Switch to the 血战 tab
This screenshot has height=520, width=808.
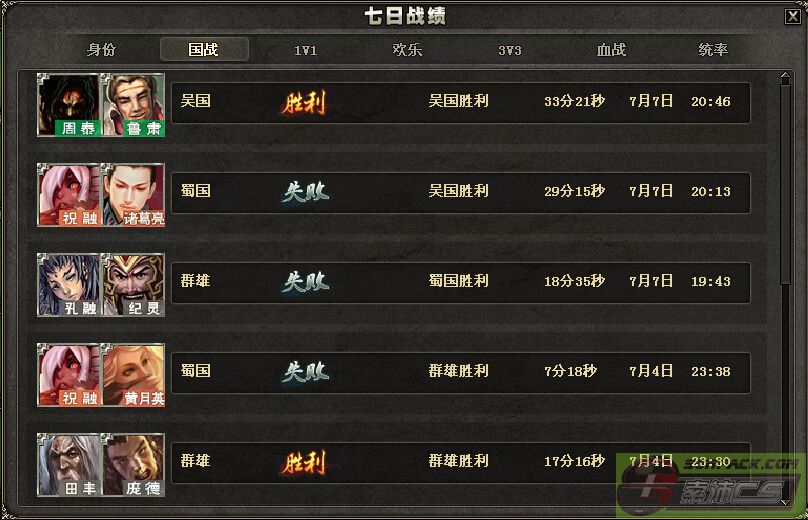tap(612, 49)
